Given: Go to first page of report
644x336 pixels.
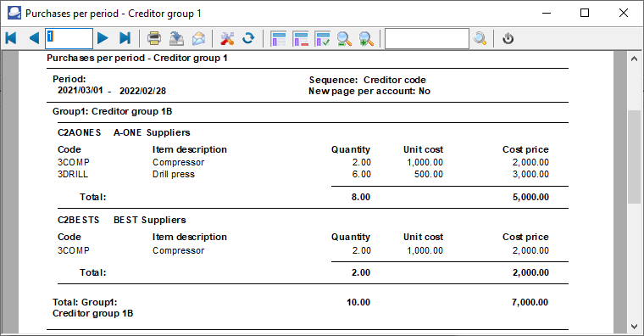Looking at the screenshot, I should click(x=11, y=38).
